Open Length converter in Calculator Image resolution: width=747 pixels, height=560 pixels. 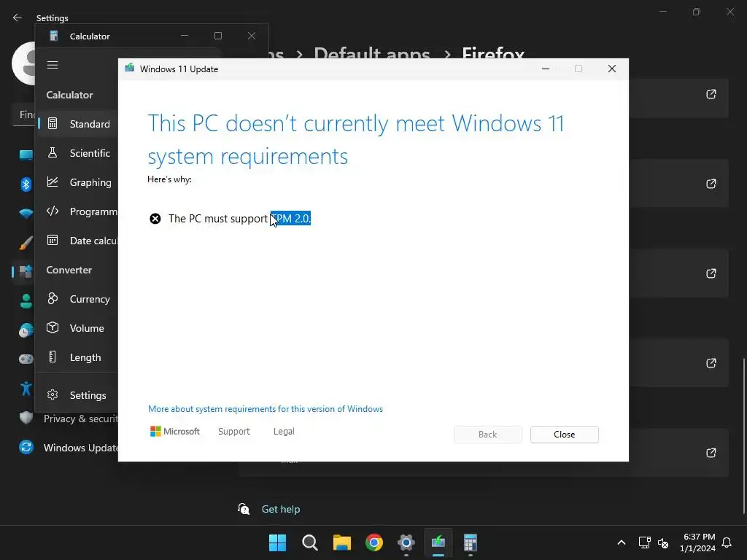click(x=77, y=357)
